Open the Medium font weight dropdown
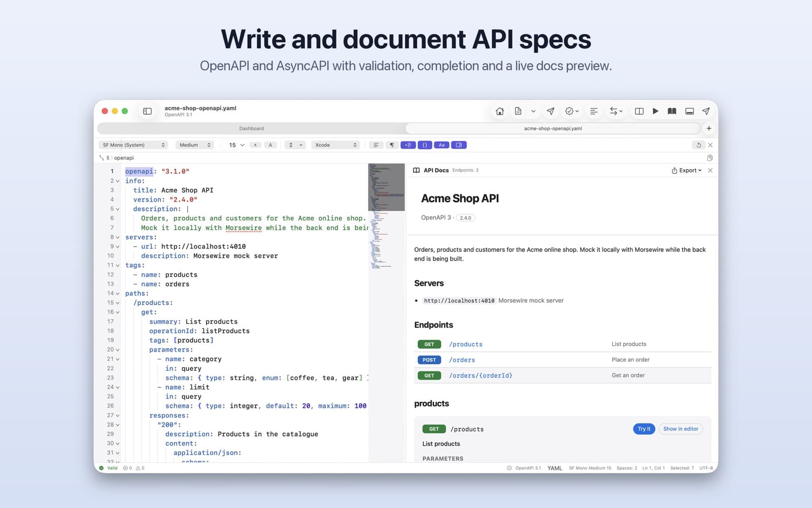The height and width of the screenshot is (508, 812). 194,145
